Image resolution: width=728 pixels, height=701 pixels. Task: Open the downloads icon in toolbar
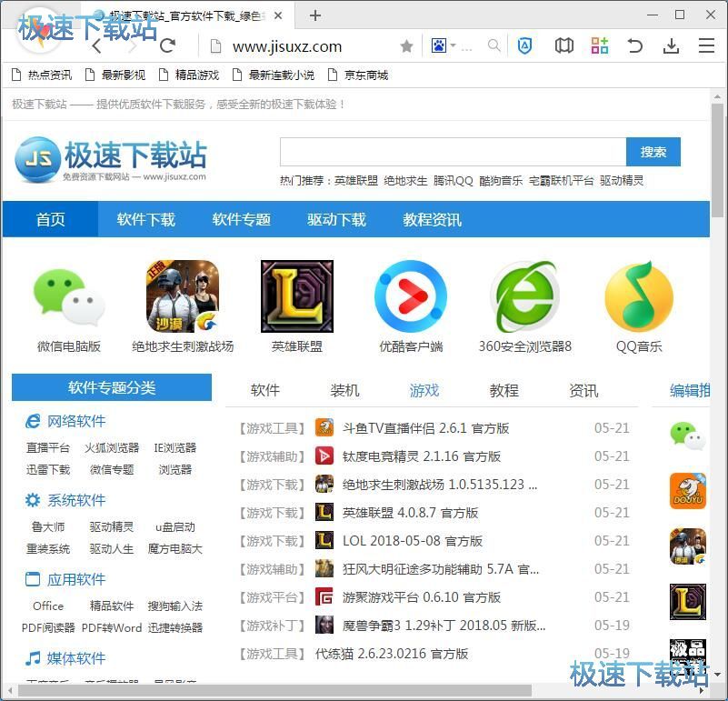(671, 45)
